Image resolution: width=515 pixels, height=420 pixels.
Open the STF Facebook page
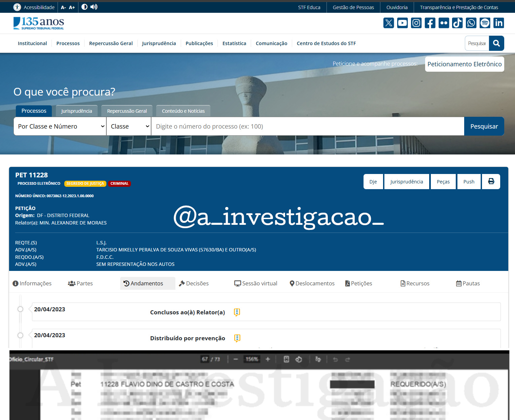[430, 23]
